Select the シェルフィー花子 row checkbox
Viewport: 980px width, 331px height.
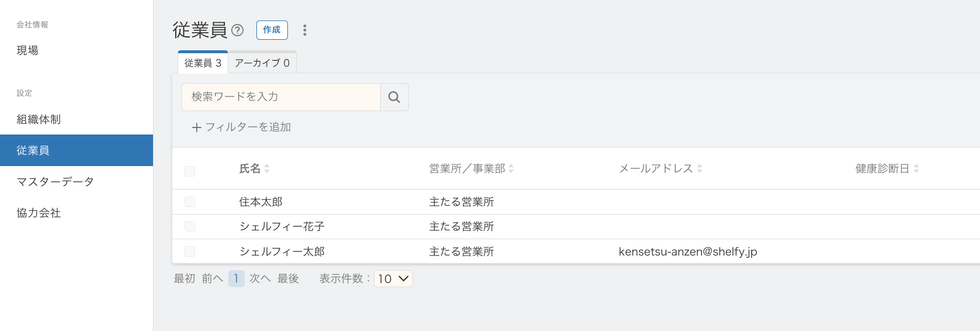pos(190,226)
